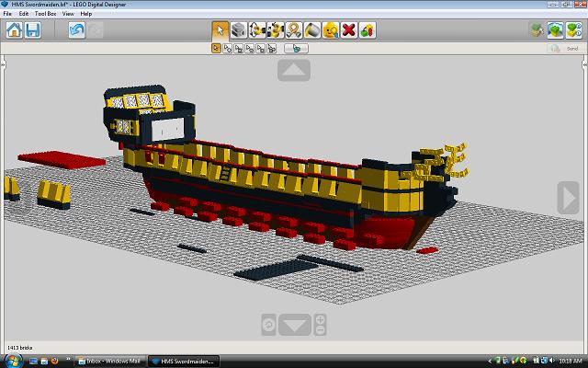This screenshot has height=368, width=588.
Task: Pick the Hinge Align tool
Action: pos(276,30)
